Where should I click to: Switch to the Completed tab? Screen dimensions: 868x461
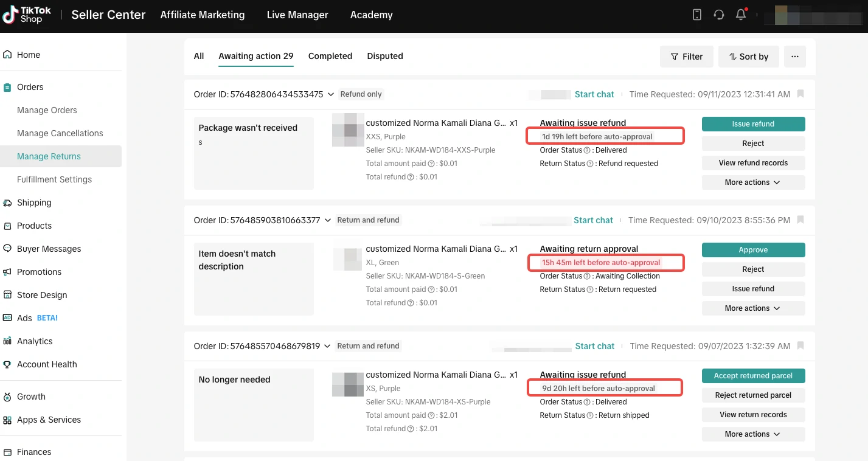point(330,56)
